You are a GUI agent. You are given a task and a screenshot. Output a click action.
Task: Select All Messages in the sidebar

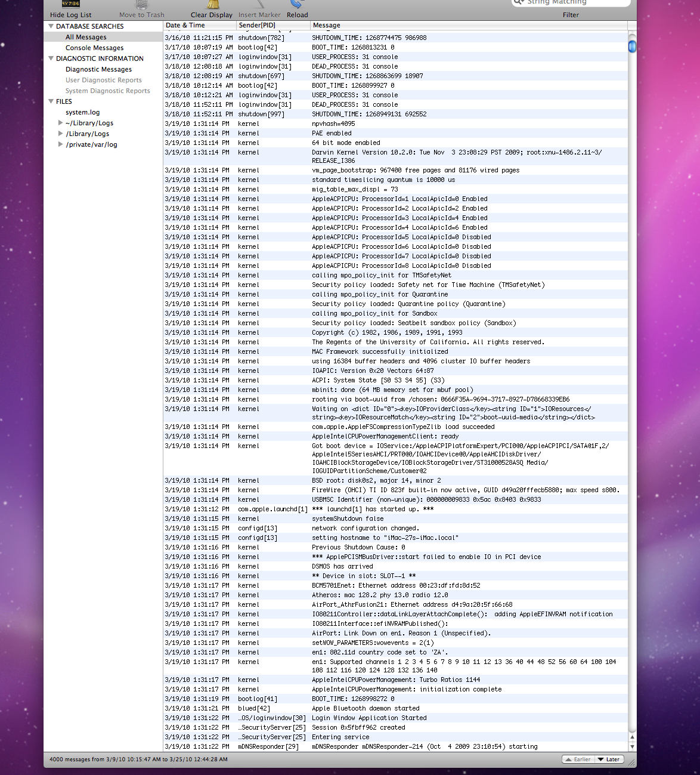point(86,37)
